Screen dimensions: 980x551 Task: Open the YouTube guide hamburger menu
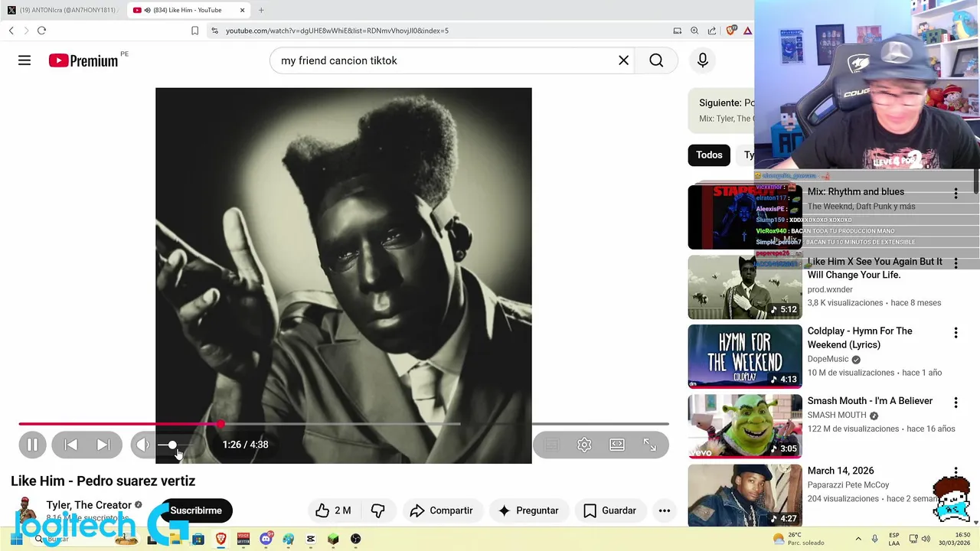(x=24, y=60)
